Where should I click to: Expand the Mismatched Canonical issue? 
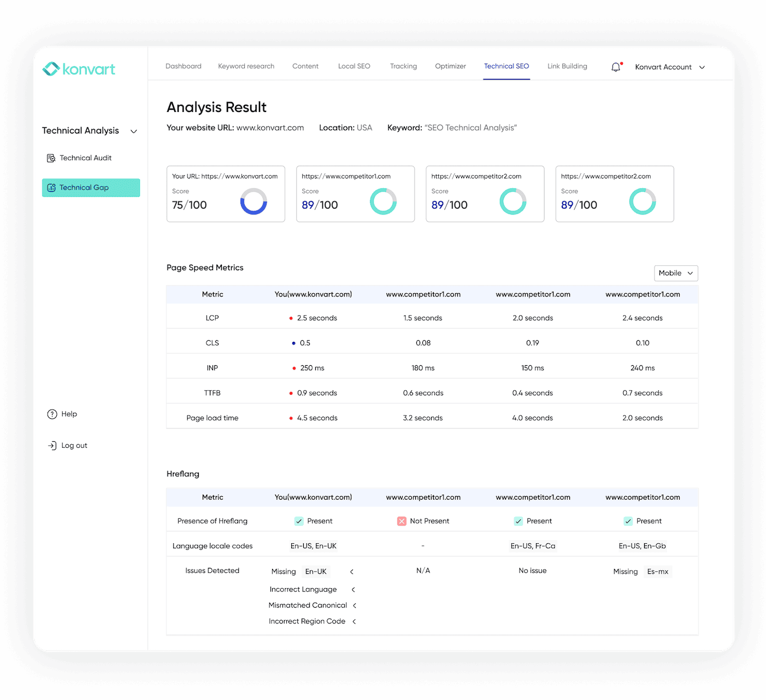[x=355, y=606]
